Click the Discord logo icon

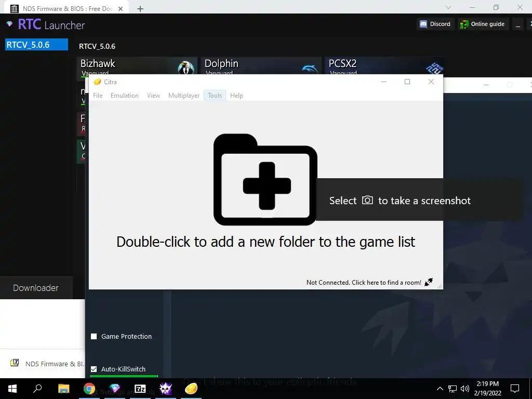click(423, 24)
